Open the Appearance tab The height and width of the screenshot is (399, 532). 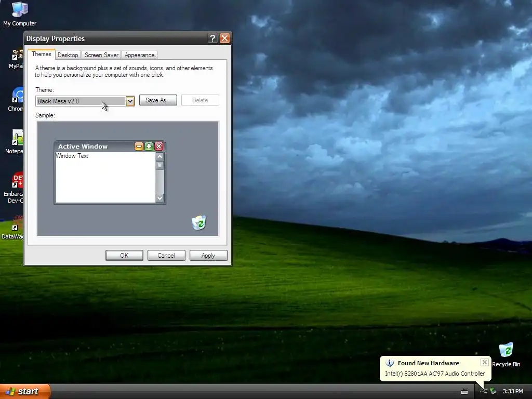click(x=139, y=55)
